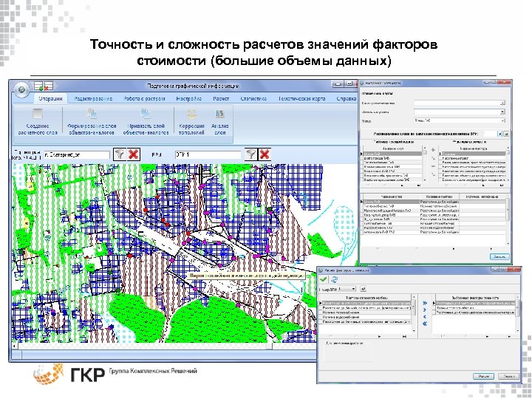532x399 pixels.
Task: Click Анализ слоя ribbon icon
Action: pyautogui.click(x=220, y=113)
